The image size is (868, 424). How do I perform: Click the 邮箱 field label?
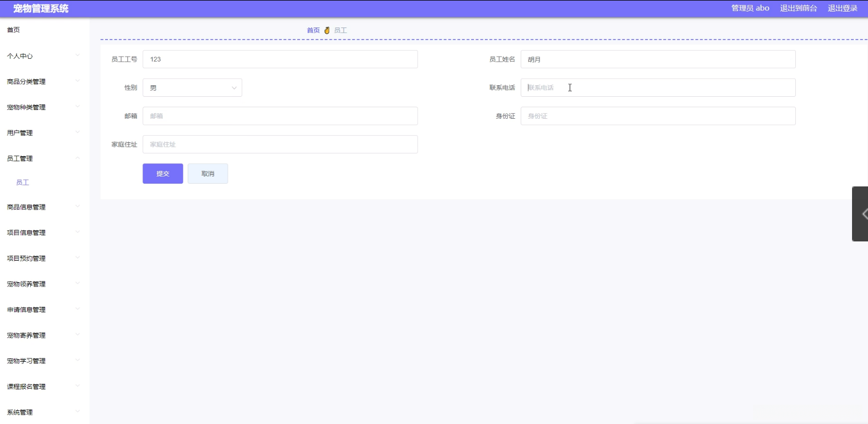pos(131,116)
